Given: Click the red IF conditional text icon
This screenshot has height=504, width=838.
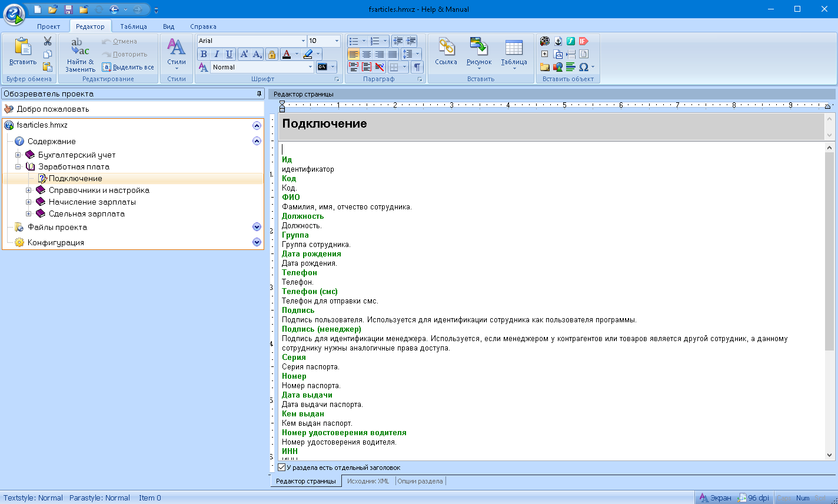Looking at the screenshot, I should [x=583, y=41].
